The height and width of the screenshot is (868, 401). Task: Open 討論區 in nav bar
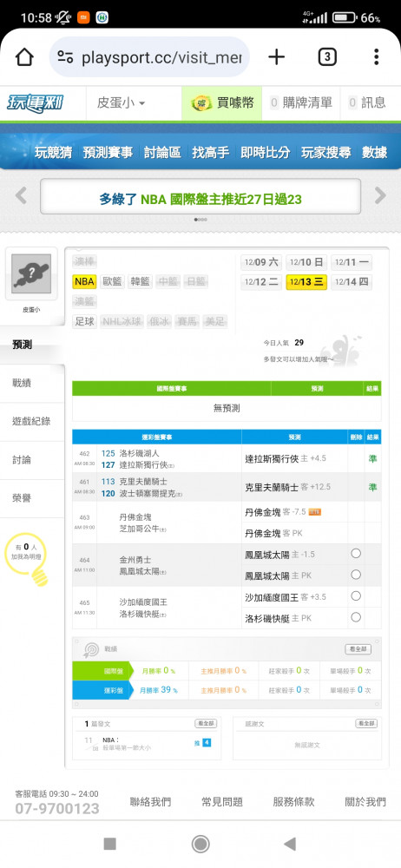click(162, 153)
